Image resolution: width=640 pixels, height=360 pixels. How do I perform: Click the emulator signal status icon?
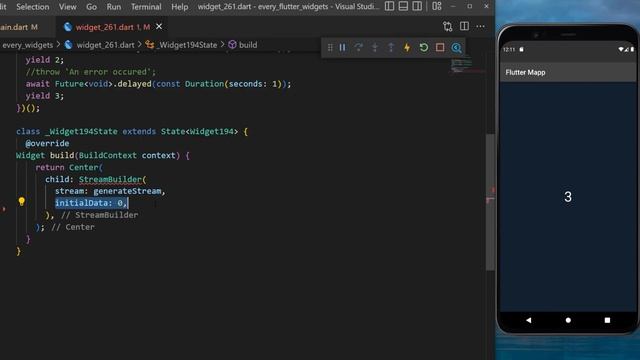click(x=627, y=49)
